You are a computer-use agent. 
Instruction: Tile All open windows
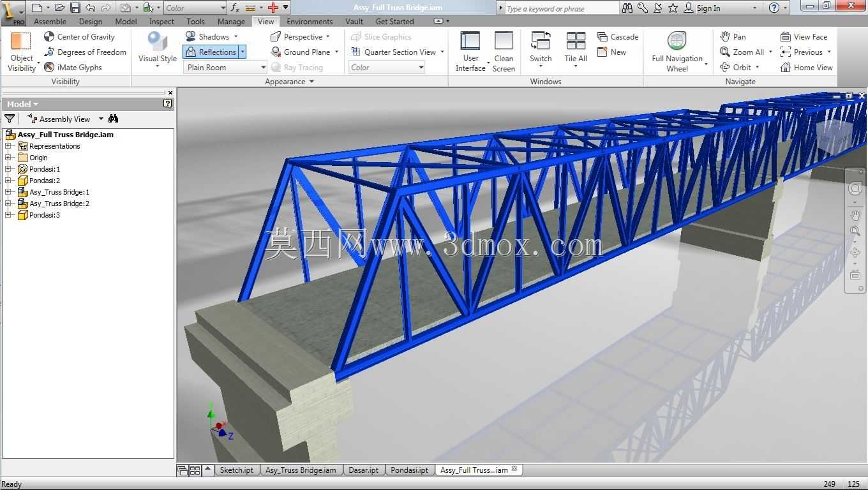pos(576,50)
